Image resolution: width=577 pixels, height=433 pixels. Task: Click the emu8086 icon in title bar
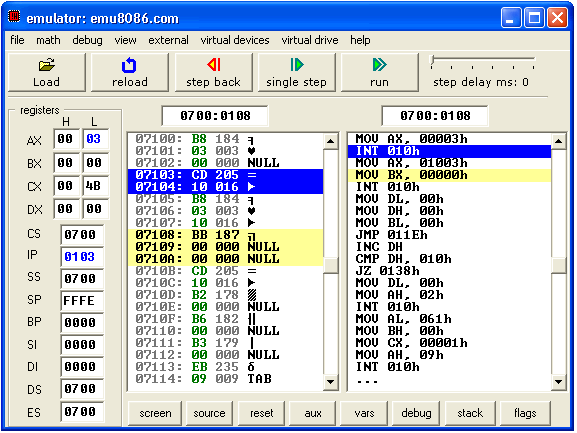coord(14,17)
